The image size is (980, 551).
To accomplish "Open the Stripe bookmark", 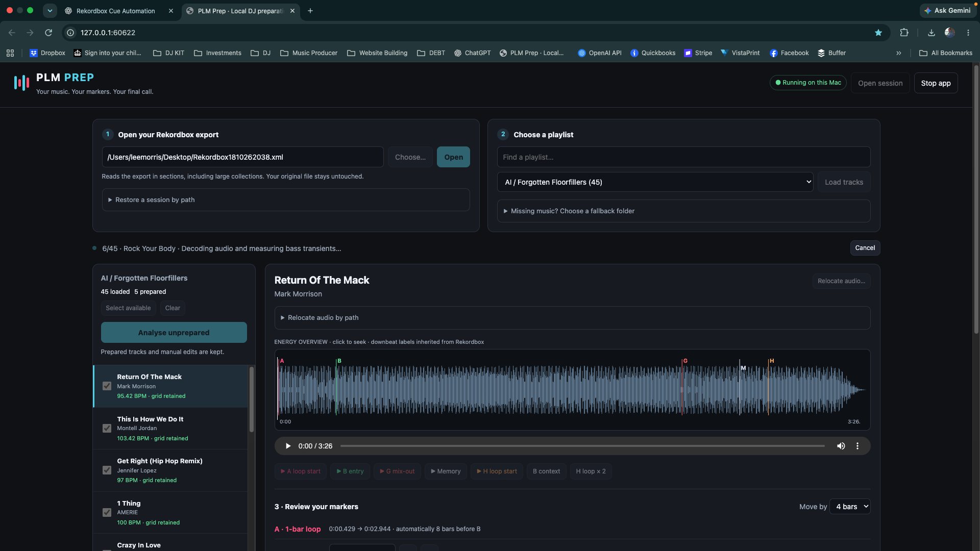I will pos(698,53).
